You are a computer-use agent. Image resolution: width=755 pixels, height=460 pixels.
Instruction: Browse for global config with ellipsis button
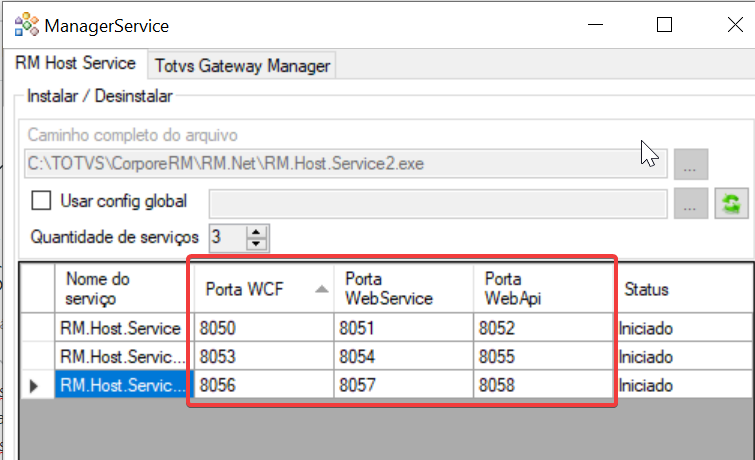pos(690,203)
